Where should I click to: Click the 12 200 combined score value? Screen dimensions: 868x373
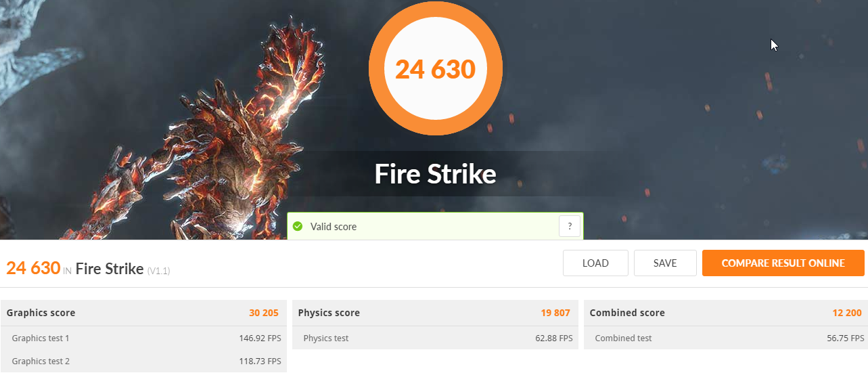(847, 313)
